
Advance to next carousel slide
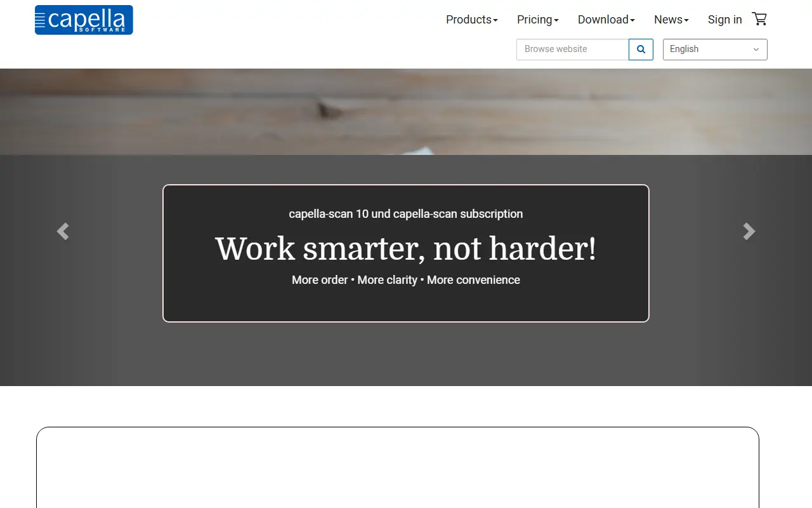749,231
